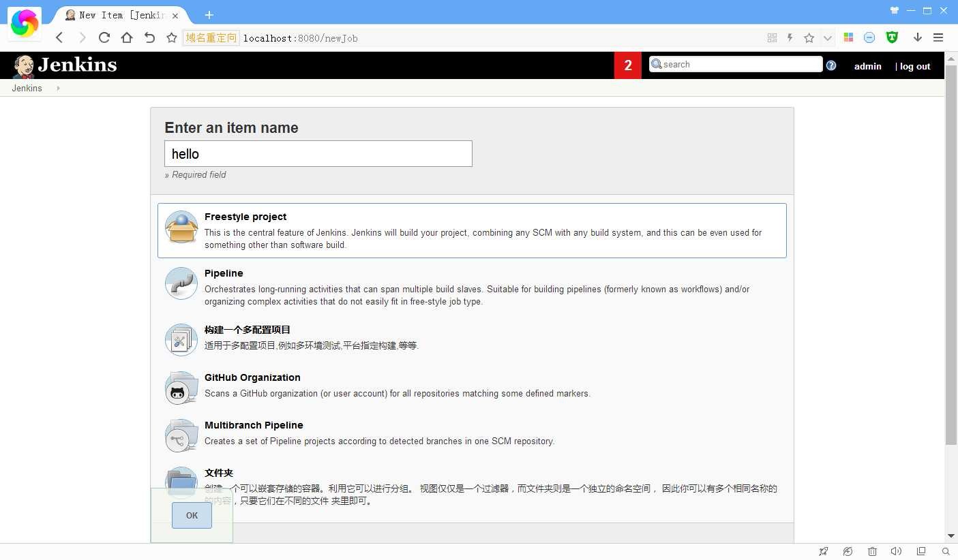Select the 文件夹 folder option

coord(219,473)
